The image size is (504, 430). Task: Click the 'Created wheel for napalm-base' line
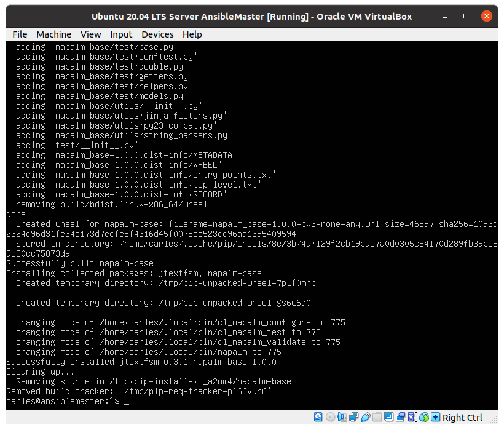click(252, 229)
